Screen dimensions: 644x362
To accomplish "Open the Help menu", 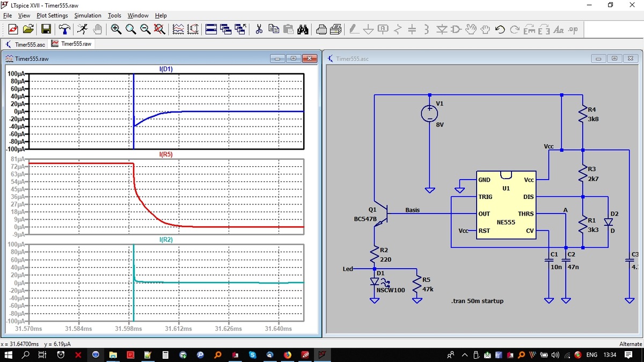I will tap(161, 16).
